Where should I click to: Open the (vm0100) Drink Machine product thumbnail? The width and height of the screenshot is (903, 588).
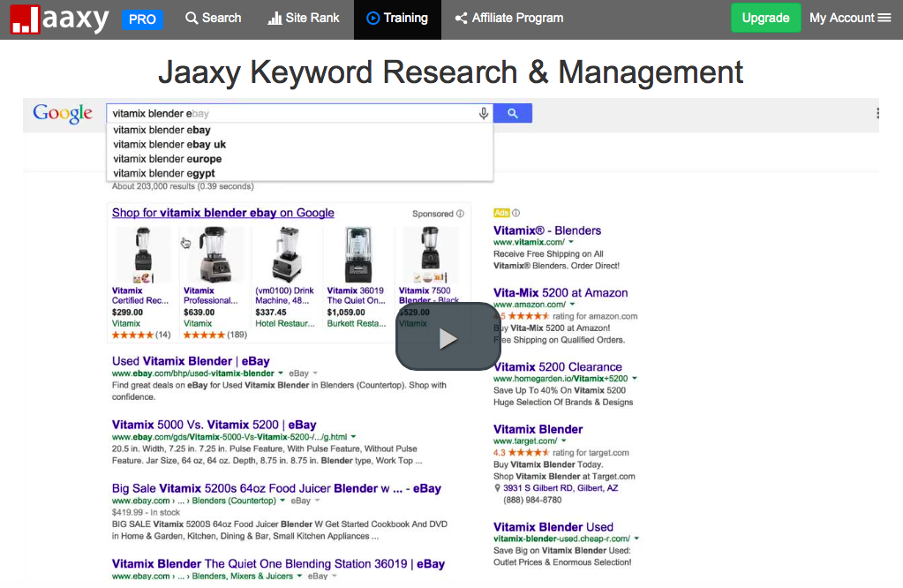tap(286, 255)
